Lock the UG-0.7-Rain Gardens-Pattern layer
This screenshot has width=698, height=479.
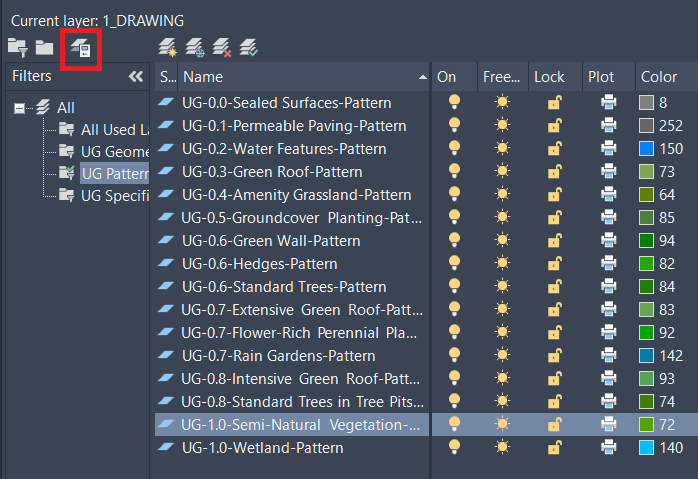pos(553,356)
